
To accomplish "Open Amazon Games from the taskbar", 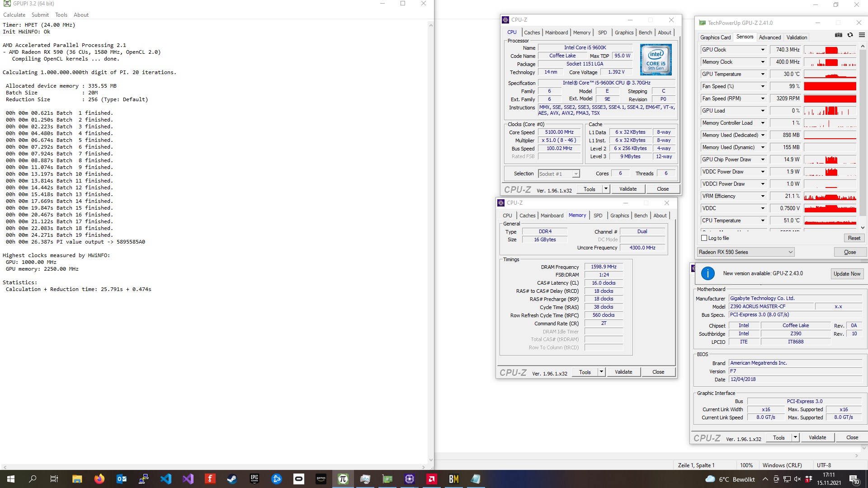I will (x=321, y=479).
